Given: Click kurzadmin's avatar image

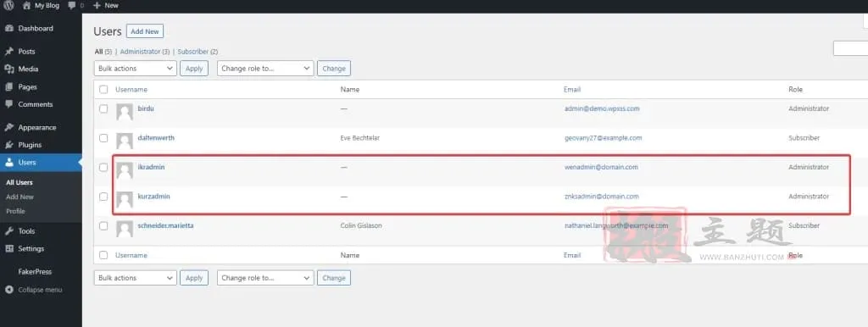Looking at the screenshot, I should [125, 200].
